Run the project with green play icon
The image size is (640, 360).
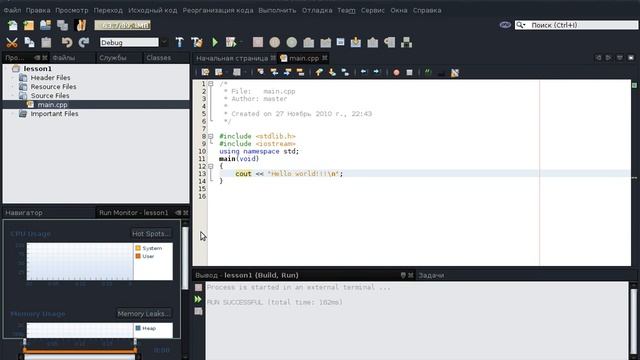(x=215, y=42)
